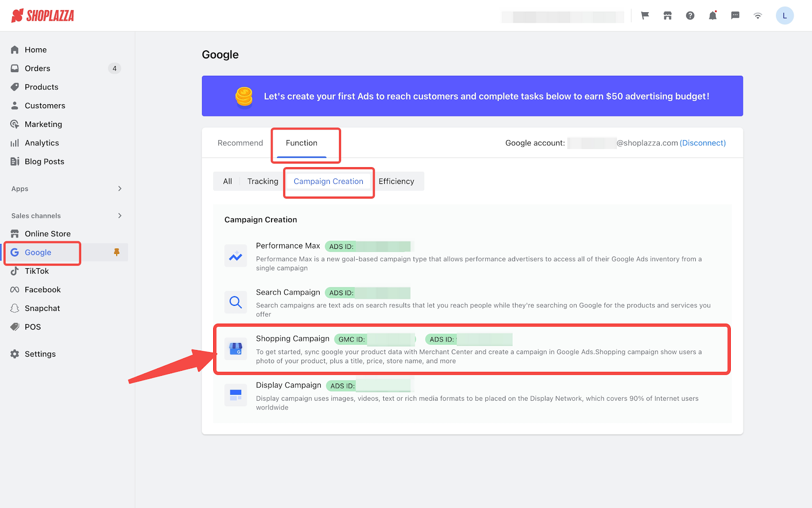The height and width of the screenshot is (508, 812).
Task: Open the flag icon in top bar
Action: (x=645, y=16)
